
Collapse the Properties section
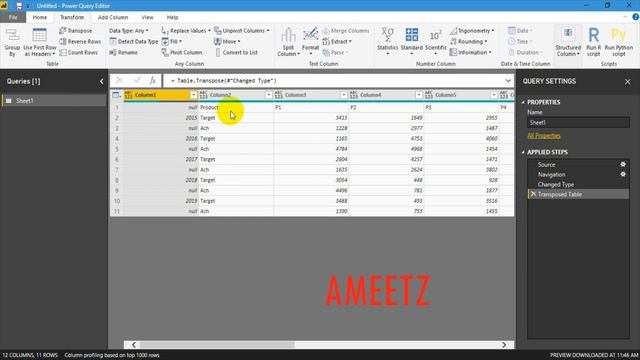coord(523,102)
